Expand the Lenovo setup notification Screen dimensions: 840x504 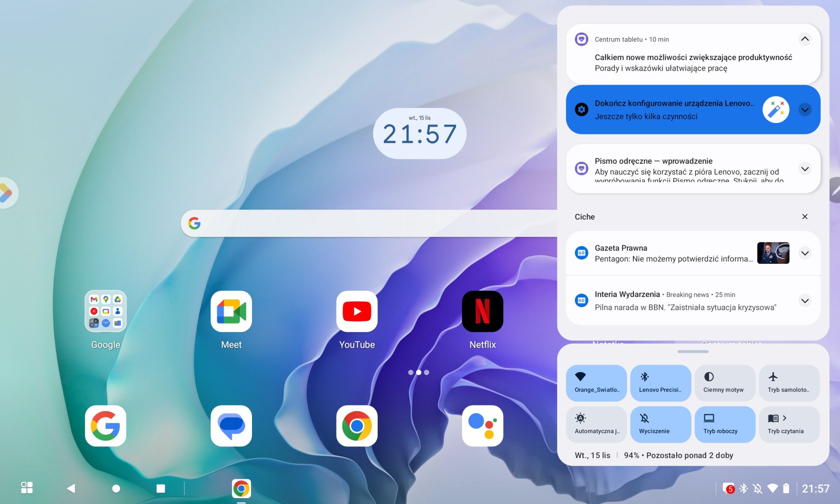point(805,110)
